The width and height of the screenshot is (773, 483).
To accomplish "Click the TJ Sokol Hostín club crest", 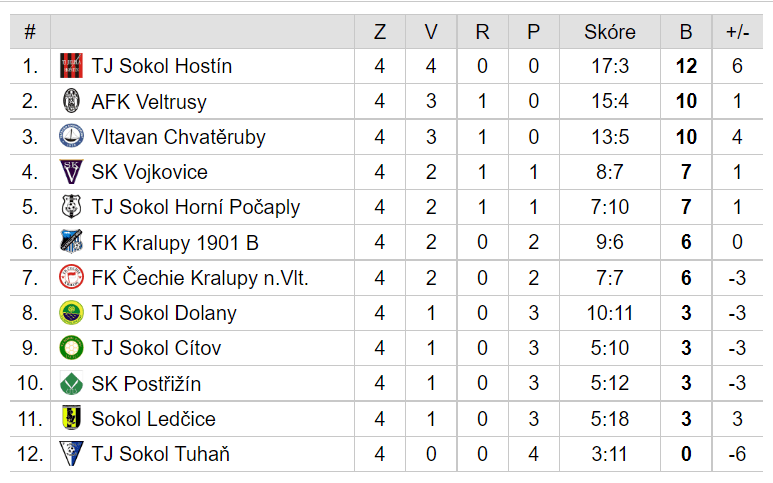I will 71,66.
